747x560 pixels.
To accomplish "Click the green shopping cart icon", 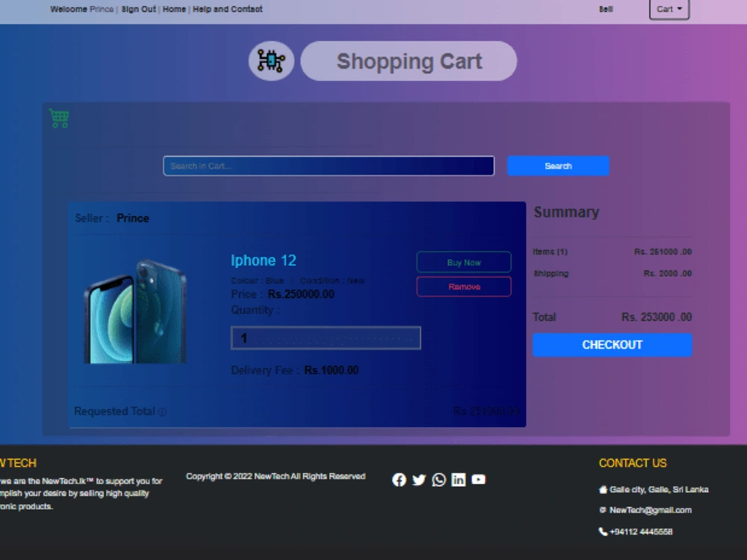I will (x=60, y=118).
